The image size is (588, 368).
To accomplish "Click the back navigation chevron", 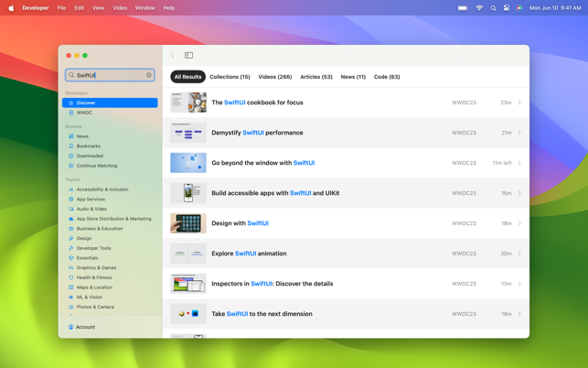I will click(173, 55).
